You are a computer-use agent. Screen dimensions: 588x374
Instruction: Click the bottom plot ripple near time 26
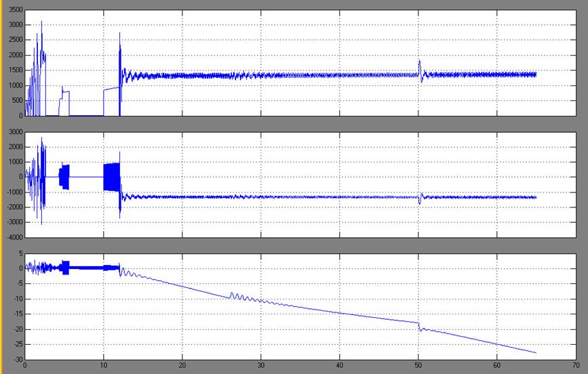(x=233, y=295)
